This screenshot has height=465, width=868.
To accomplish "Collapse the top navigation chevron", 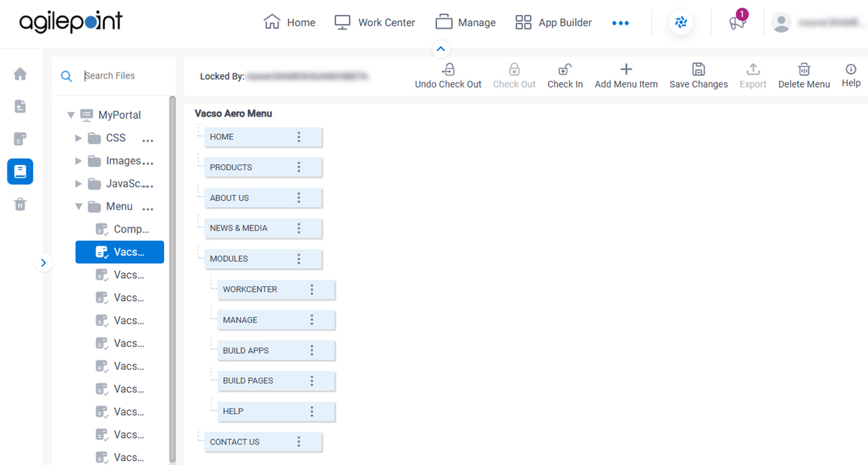I will (441, 49).
